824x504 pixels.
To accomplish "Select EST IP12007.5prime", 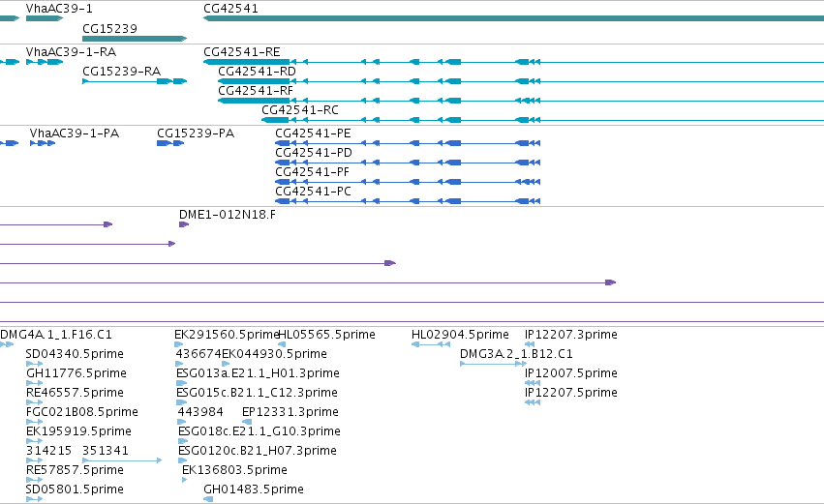I will click(x=570, y=373).
